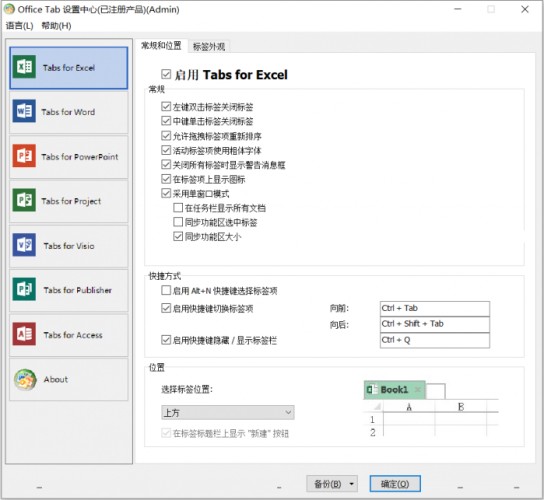Enable 同步功能区选中标签 checkbox

pyautogui.click(x=178, y=222)
